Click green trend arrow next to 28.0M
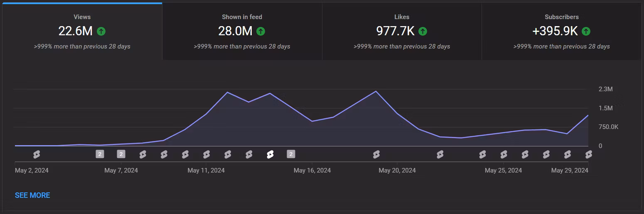Image resolution: width=644 pixels, height=214 pixels. tap(261, 31)
